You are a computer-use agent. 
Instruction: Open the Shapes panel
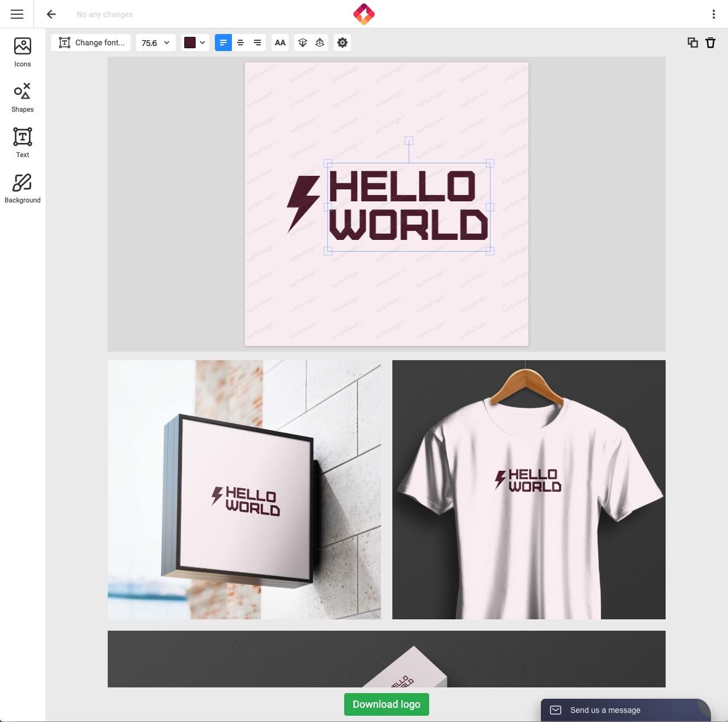pyautogui.click(x=23, y=98)
